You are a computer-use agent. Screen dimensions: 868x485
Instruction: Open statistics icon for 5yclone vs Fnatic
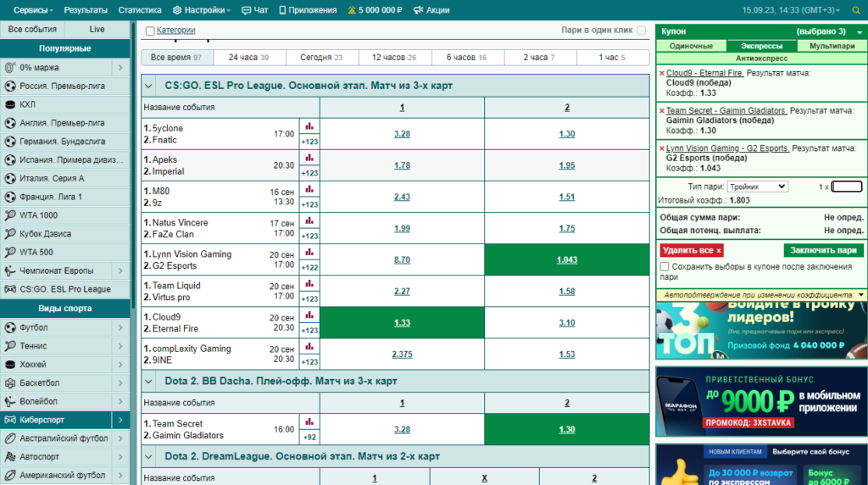coord(309,127)
